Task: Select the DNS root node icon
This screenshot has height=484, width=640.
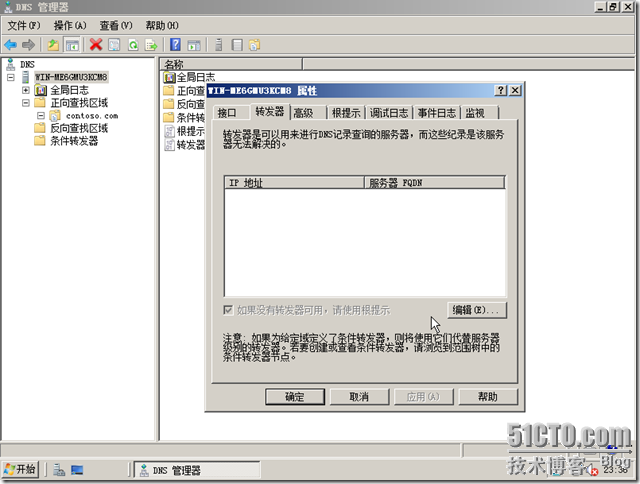Action: point(11,64)
